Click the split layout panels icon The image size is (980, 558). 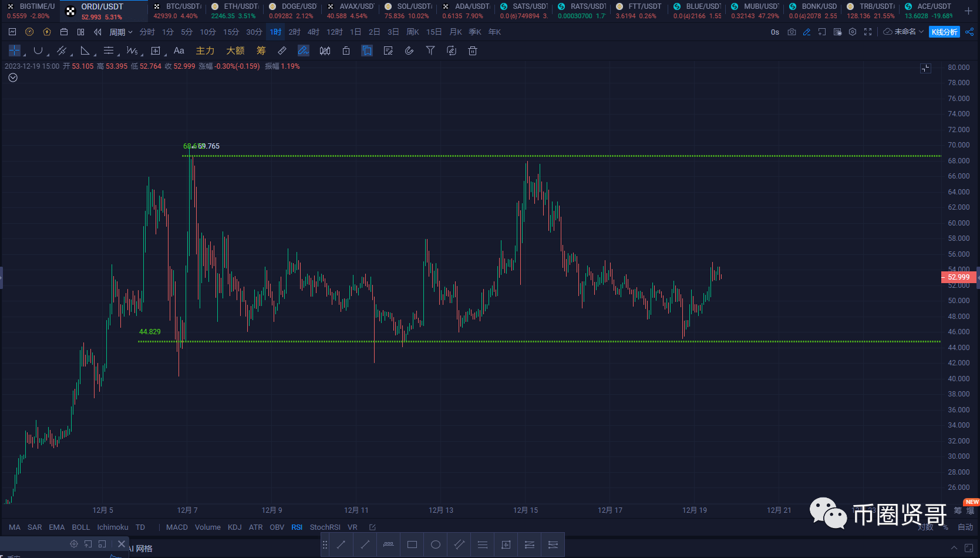pos(81,32)
